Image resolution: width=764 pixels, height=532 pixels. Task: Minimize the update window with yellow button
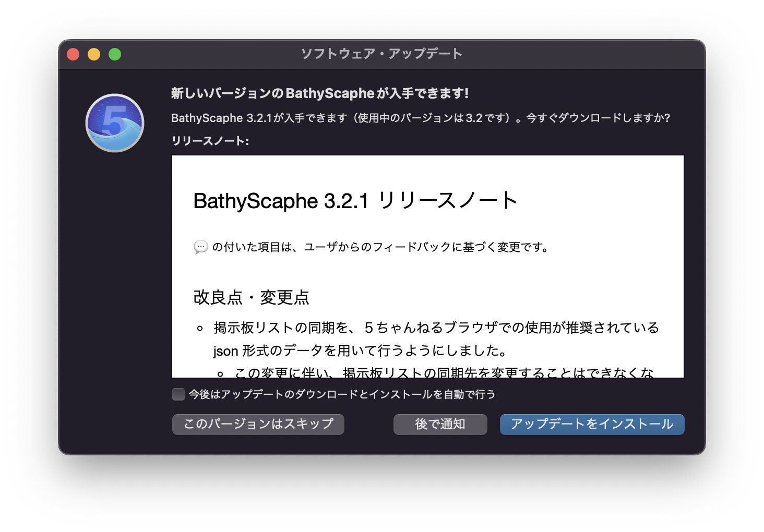click(94, 54)
